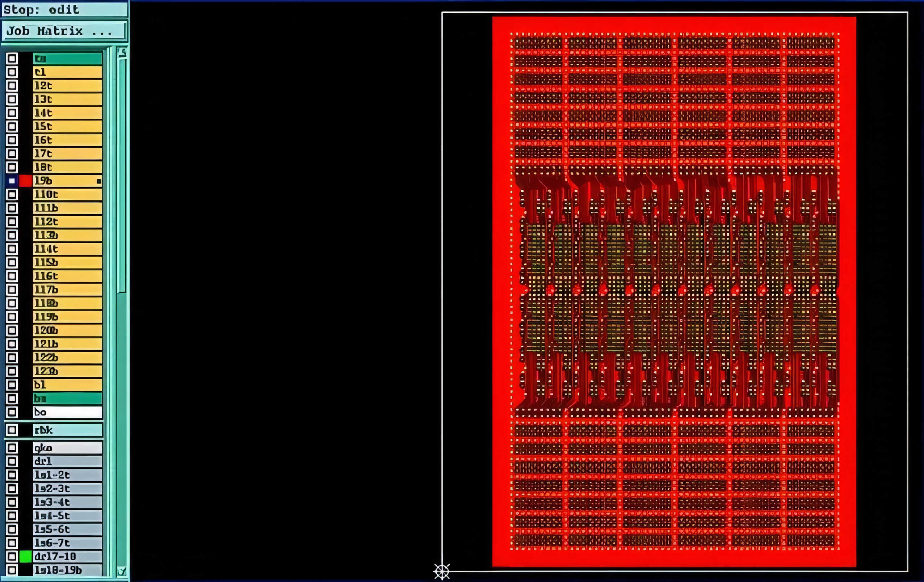This screenshot has width=924, height=582.
Task: Click the layer list scroll-down arrow
Action: coord(122,571)
